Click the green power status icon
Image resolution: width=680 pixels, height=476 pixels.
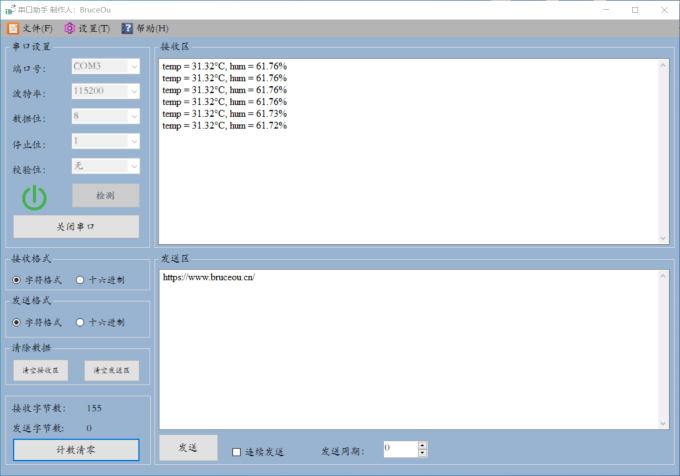35,197
